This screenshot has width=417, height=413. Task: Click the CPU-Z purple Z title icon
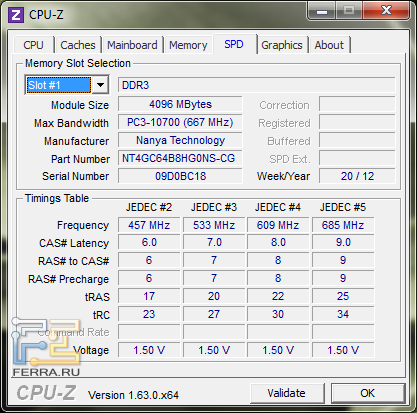click(16, 15)
